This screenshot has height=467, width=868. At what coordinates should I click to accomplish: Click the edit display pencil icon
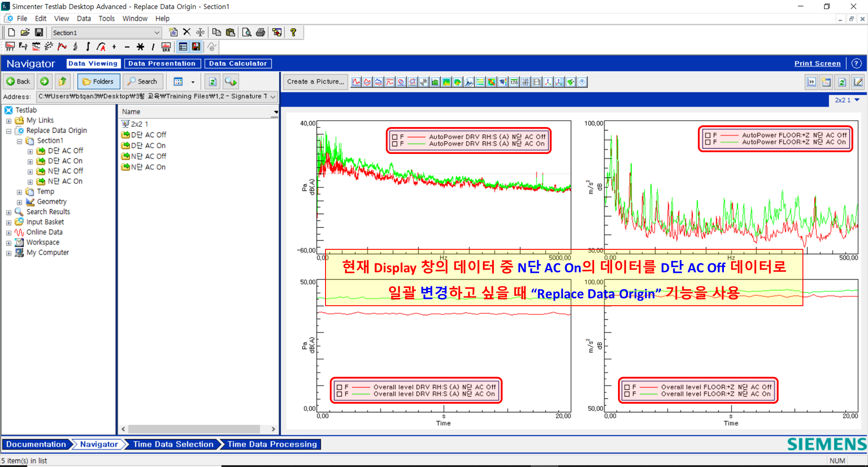click(x=858, y=82)
